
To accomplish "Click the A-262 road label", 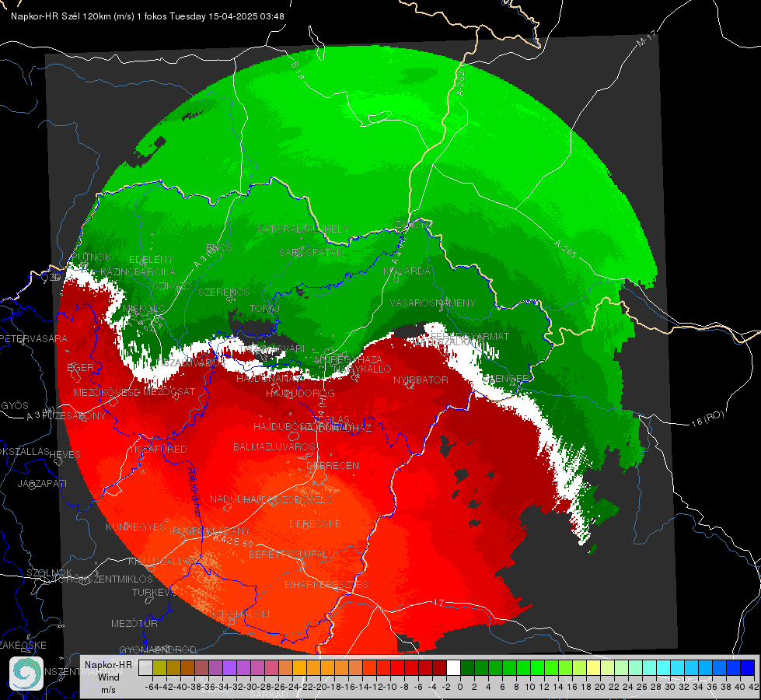I will (460, 83).
